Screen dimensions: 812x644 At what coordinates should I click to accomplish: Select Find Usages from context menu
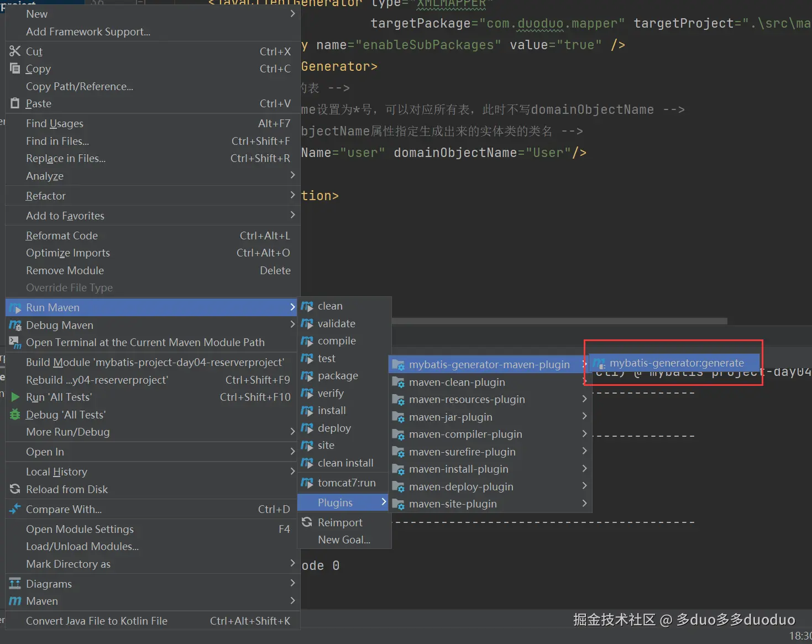tap(153, 123)
